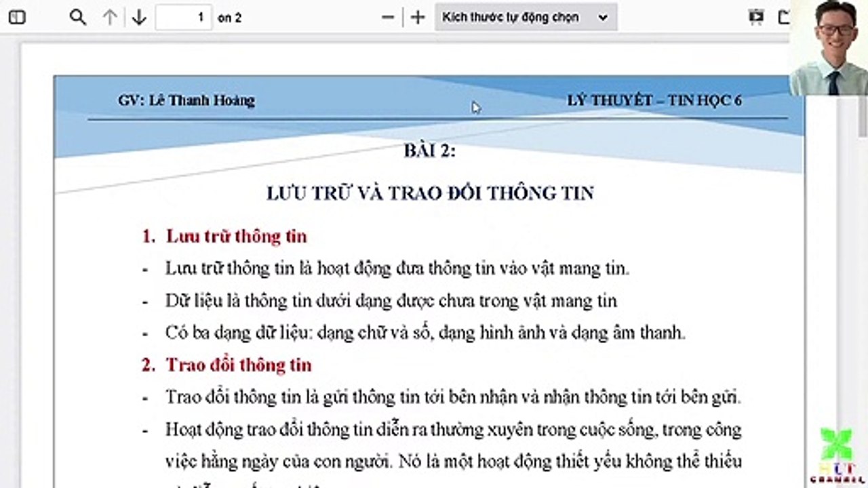Click the line starting 'việc hằng ngày của con người'
The image size is (868, 488).
[454, 462]
